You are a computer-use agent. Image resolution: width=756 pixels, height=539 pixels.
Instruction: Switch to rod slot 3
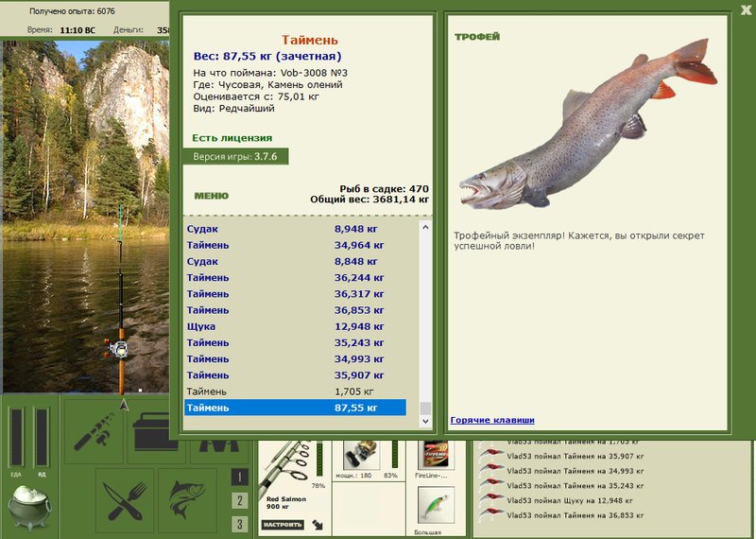[240, 524]
